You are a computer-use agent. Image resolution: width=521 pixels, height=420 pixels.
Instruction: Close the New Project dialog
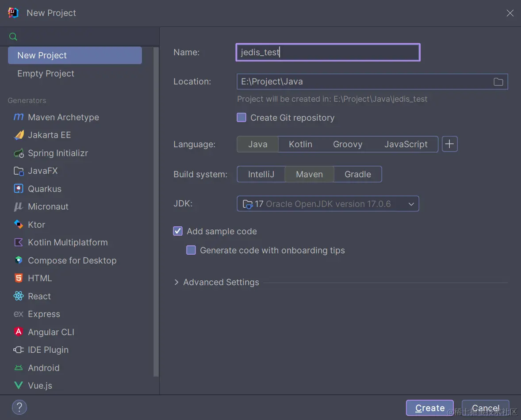click(x=510, y=13)
